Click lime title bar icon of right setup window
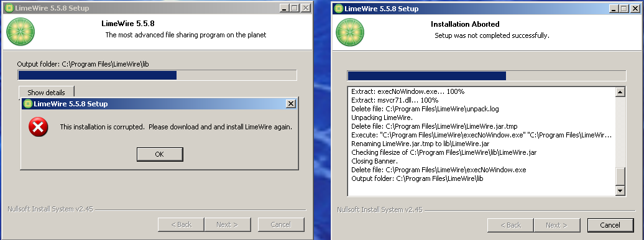This screenshot has height=240, width=644. [x=338, y=8]
